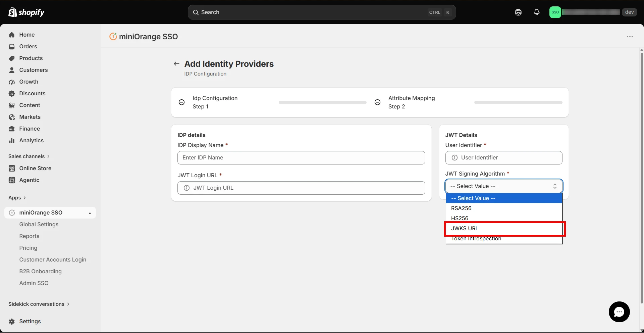
Task: Click the Step 2 progress bar
Action: click(518, 102)
